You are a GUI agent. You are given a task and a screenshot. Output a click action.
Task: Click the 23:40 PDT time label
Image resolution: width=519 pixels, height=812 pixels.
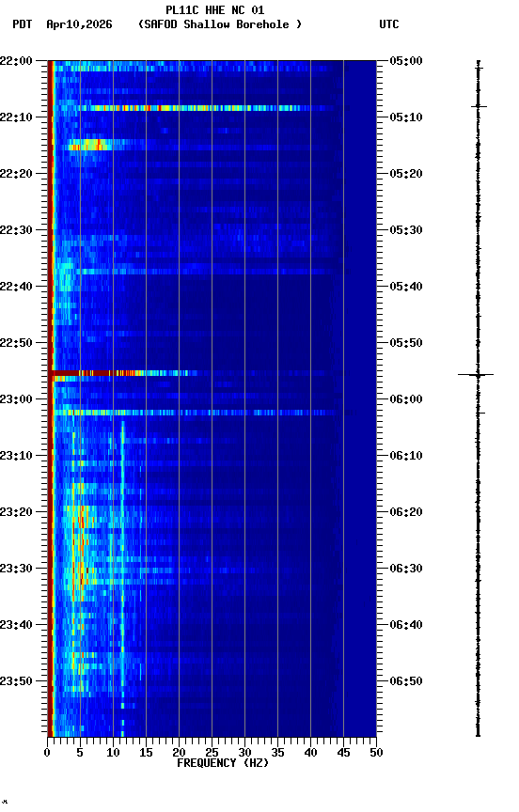[17, 625]
